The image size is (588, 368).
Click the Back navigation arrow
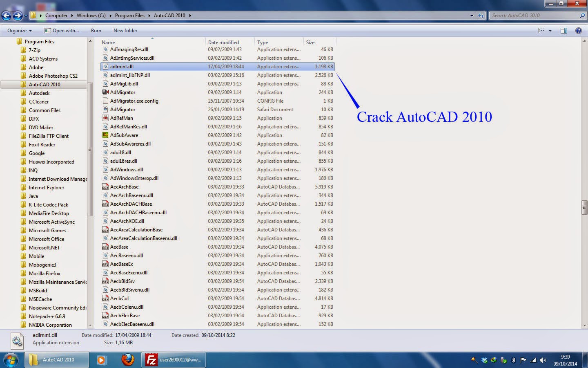6,16
